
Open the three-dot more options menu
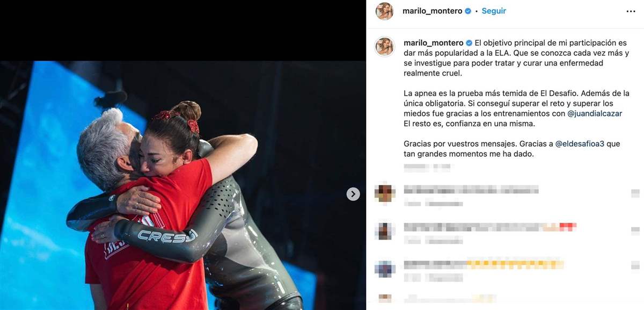pyautogui.click(x=631, y=11)
